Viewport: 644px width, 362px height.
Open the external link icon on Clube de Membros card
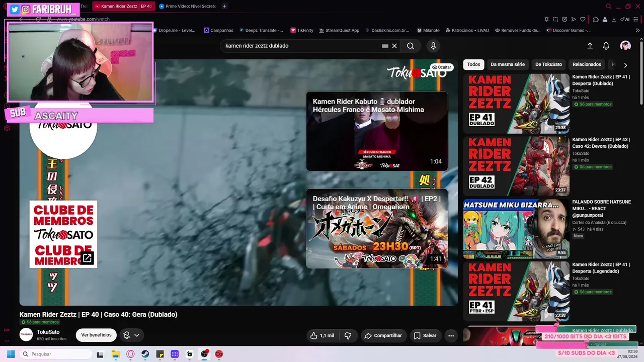click(x=87, y=258)
